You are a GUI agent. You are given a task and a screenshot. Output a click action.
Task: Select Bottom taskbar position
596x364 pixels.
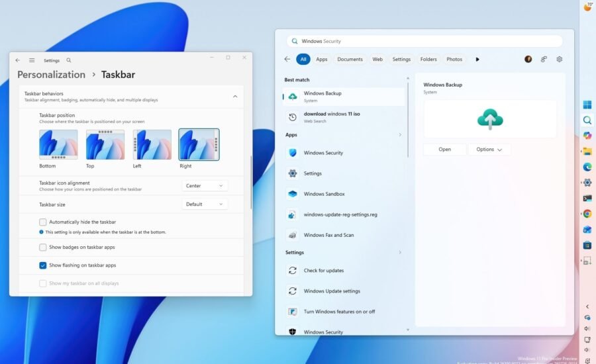coord(58,144)
